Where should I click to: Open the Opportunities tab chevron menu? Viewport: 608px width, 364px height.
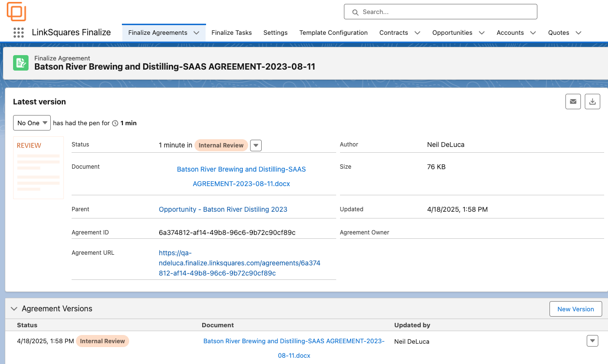point(481,33)
